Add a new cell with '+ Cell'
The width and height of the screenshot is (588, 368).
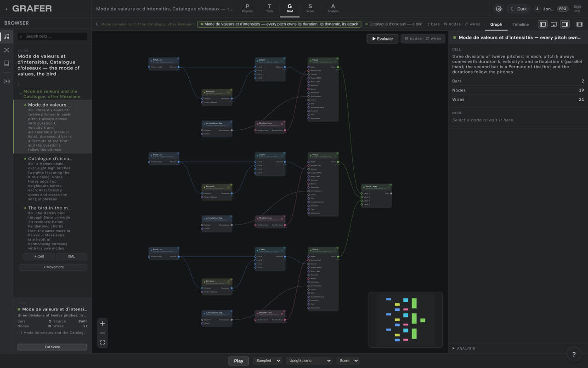click(39, 256)
